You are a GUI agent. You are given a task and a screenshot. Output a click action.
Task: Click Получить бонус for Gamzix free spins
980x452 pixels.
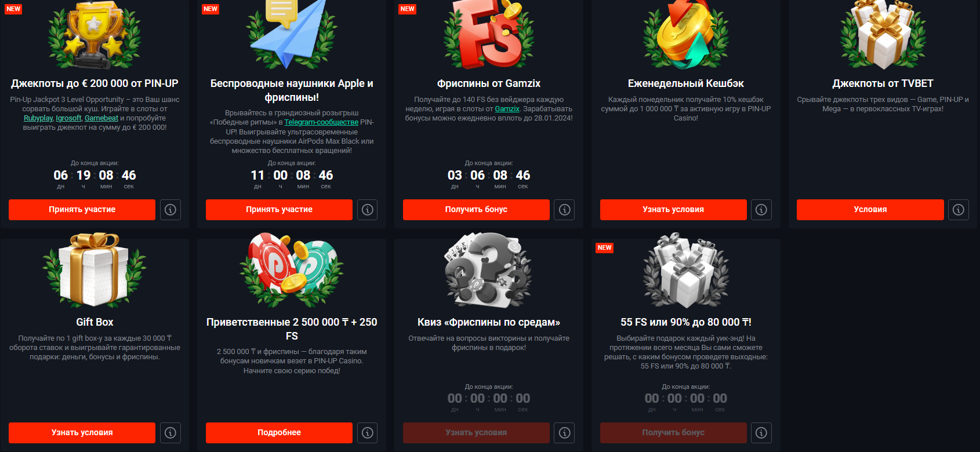[476, 210]
